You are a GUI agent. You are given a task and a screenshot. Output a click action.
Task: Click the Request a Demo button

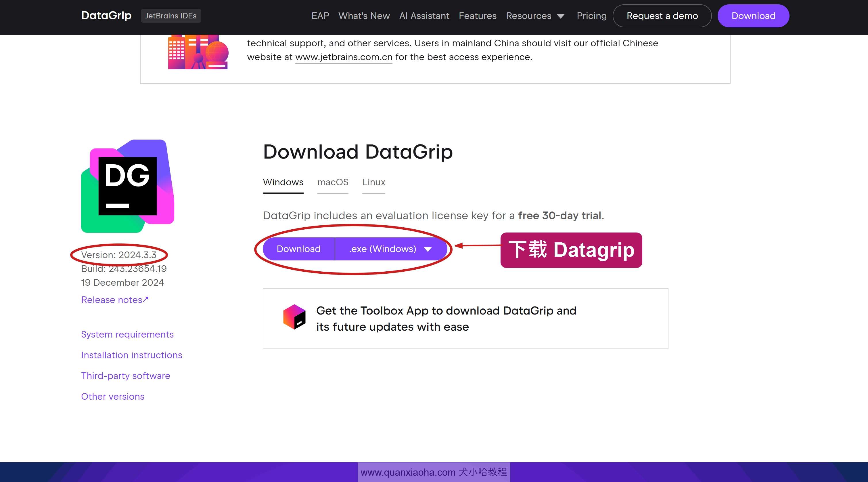[662, 16]
